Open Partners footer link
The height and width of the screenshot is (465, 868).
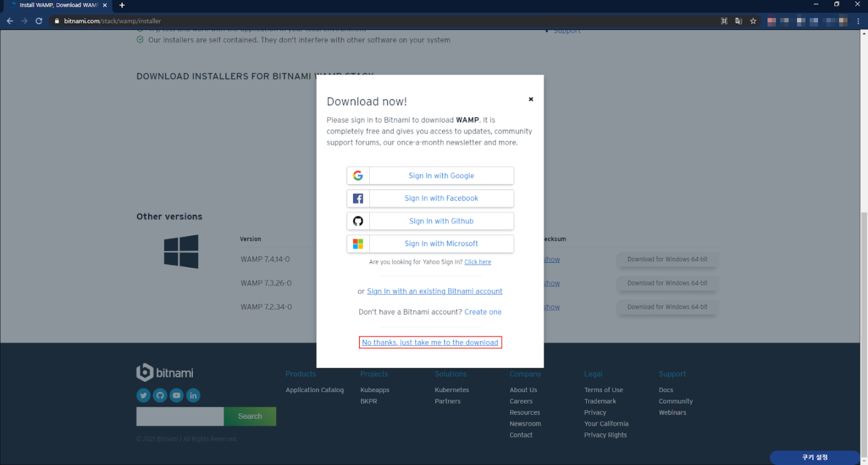[x=448, y=401]
